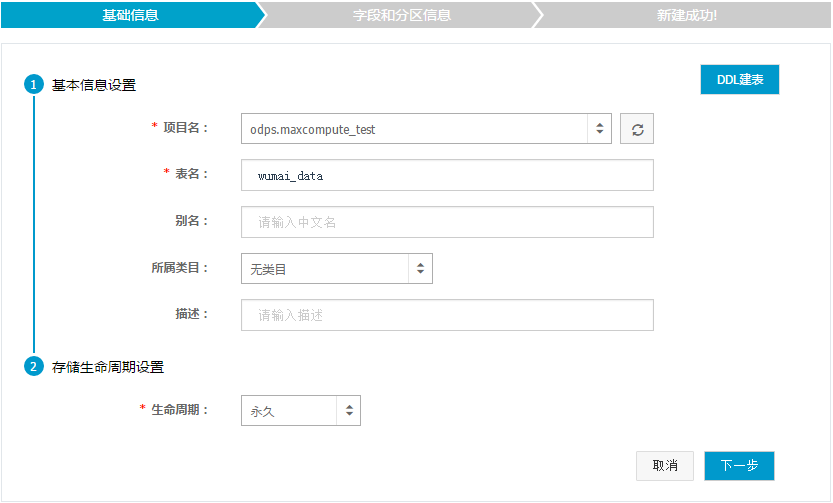The image size is (833, 503).
Task: Focus the 别名 alias input field
Action: (x=447, y=222)
